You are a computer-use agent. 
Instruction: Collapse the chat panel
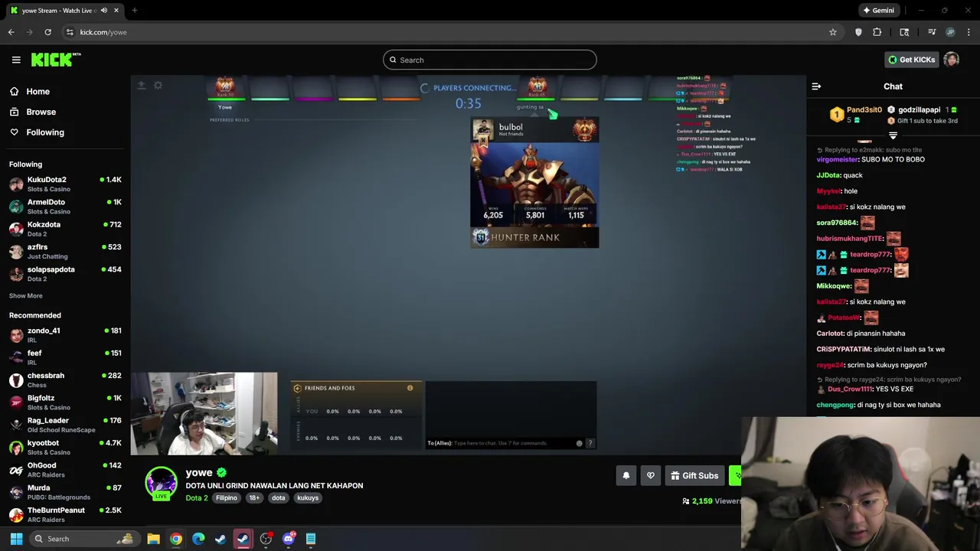pos(816,86)
